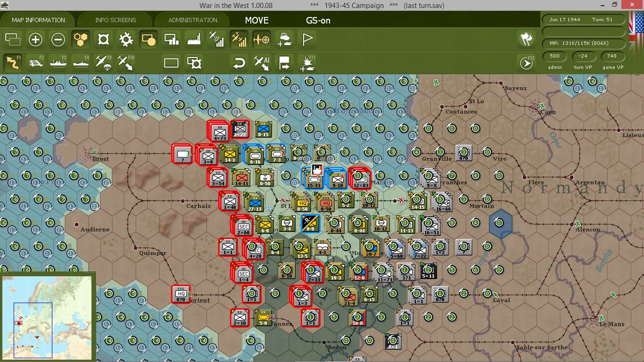The height and width of the screenshot is (362, 644).
Task: Click the empty rectangle icon in second toolbar row
Action: click(x=171, y=63)
